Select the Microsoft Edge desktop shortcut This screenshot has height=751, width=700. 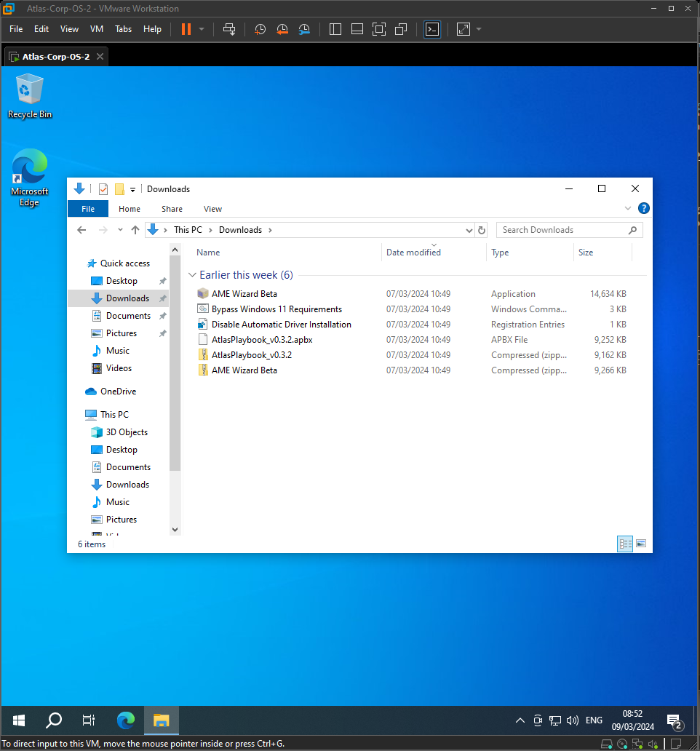(x=30, y=178)
